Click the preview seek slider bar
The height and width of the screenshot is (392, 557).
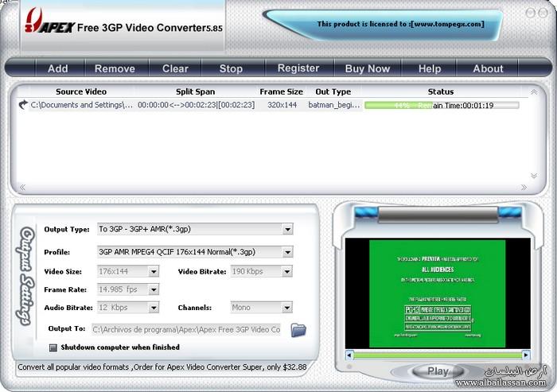point(438,355)
